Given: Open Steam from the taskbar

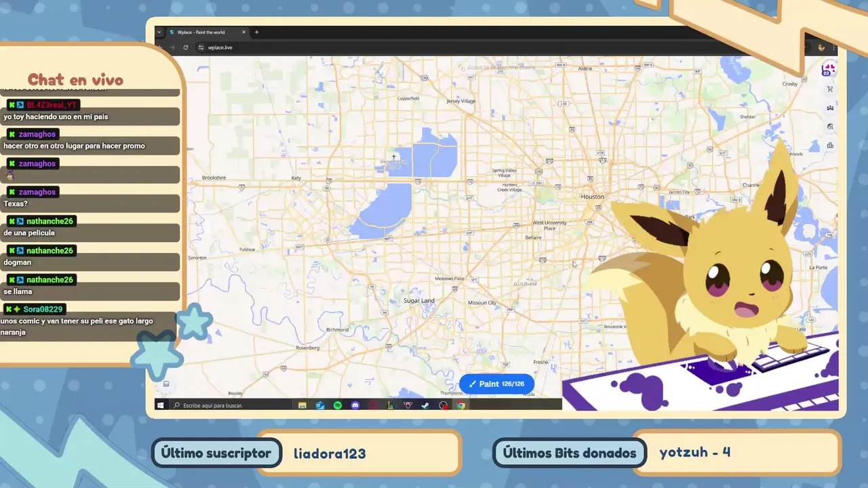Looking at the screenshot, I should click(x=425, y=405).
